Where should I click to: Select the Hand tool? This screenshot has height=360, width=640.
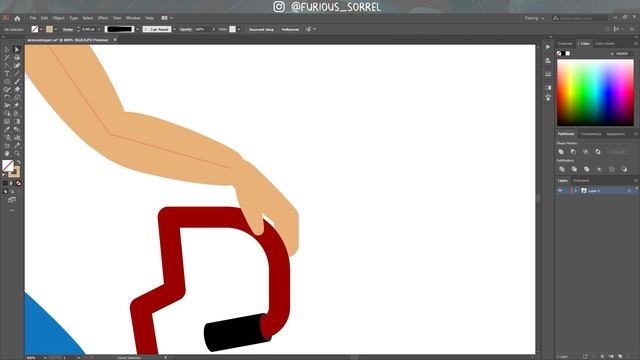[7, 153]
